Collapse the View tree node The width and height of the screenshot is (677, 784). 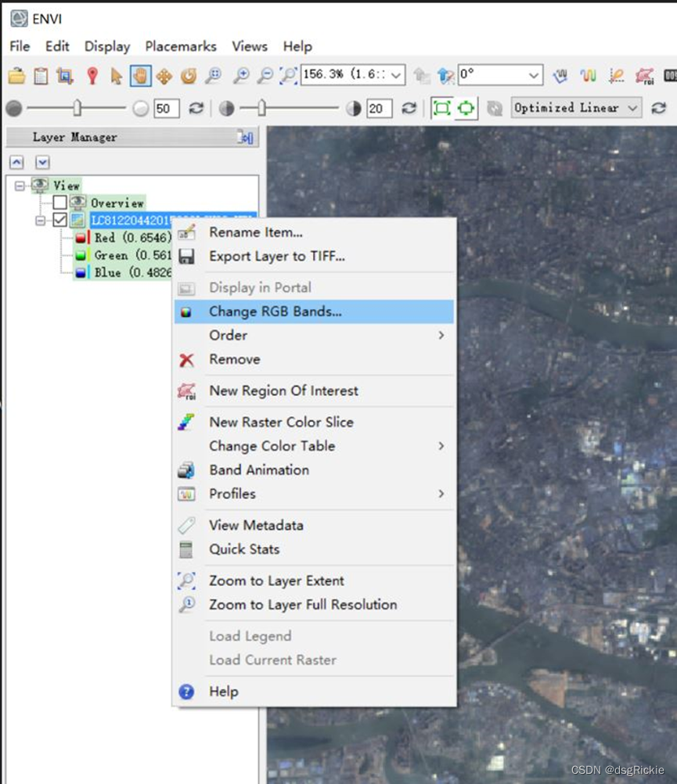click(20, 186)
